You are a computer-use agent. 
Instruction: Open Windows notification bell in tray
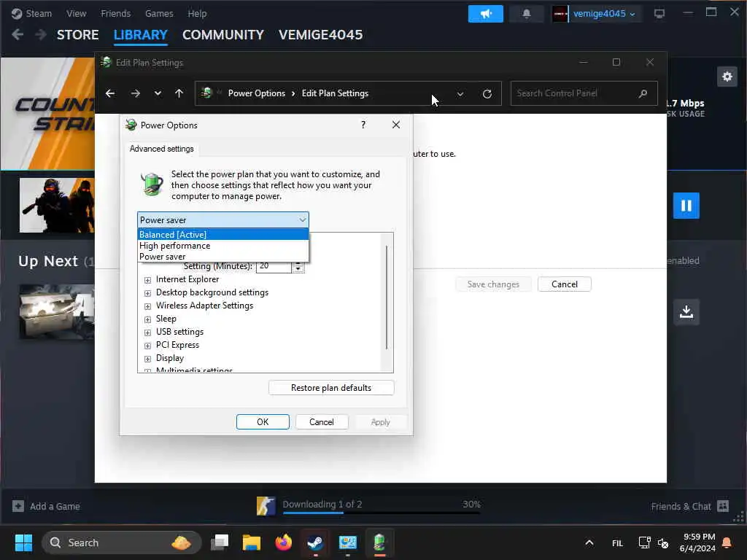coord(727,542)
